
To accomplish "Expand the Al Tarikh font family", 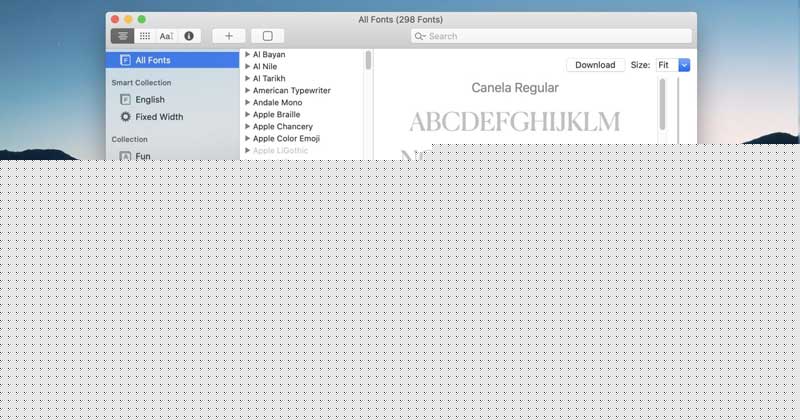I will tap(247, 78).
